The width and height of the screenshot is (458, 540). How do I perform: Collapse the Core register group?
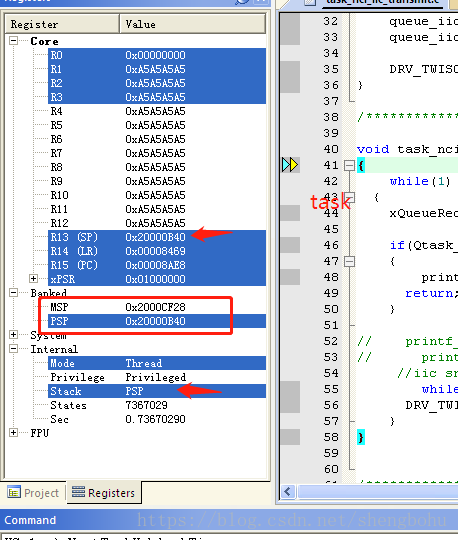(x=13, y=41)
